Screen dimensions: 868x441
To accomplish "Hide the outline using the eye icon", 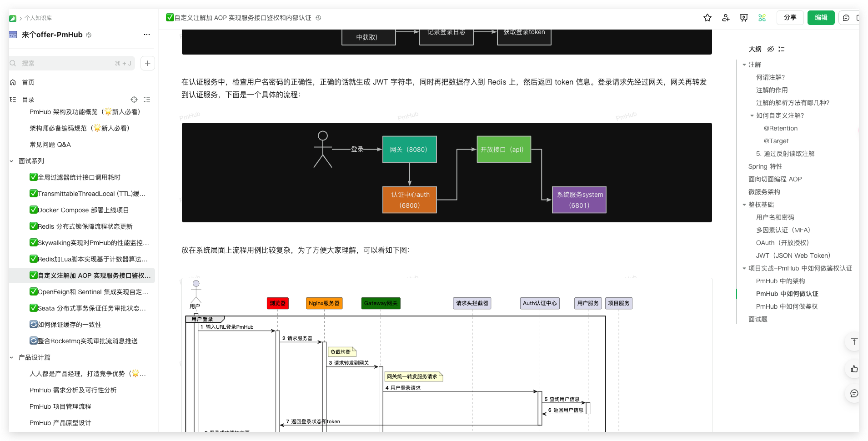I will point(770,49).
